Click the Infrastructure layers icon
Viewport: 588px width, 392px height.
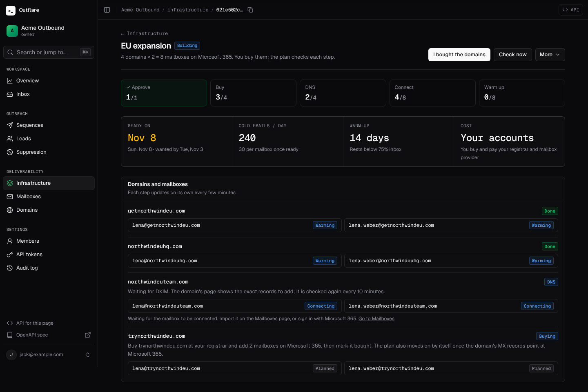click(10, 183)
